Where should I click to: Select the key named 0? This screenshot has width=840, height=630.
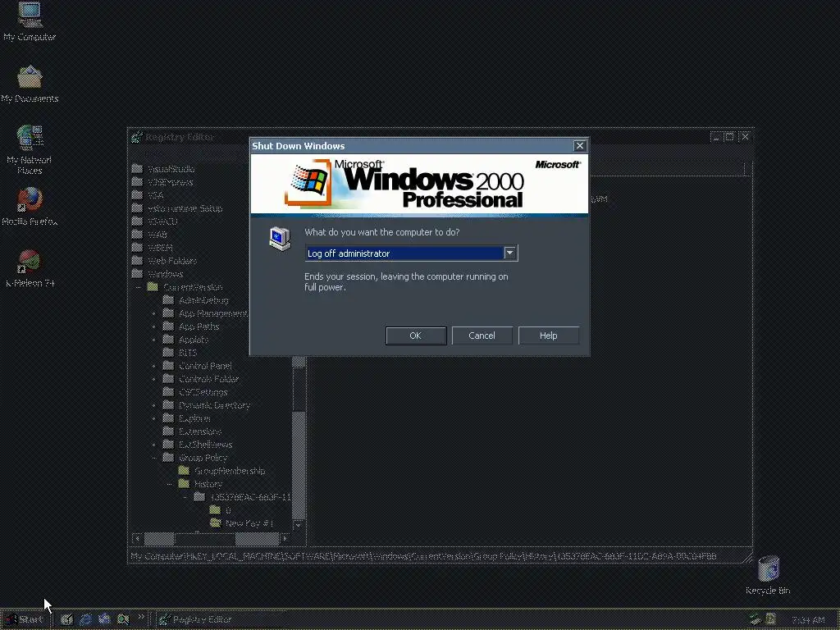coord(228,510)
